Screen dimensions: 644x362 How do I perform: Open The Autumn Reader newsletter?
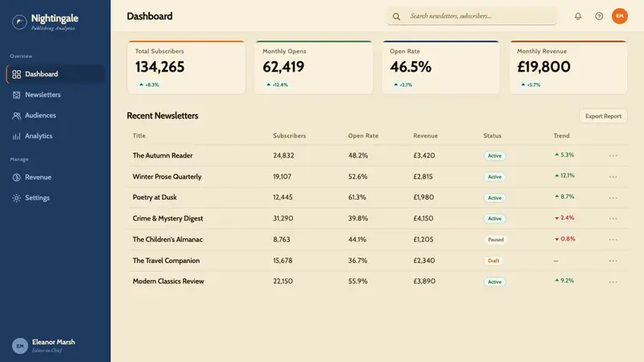[163, 155]
